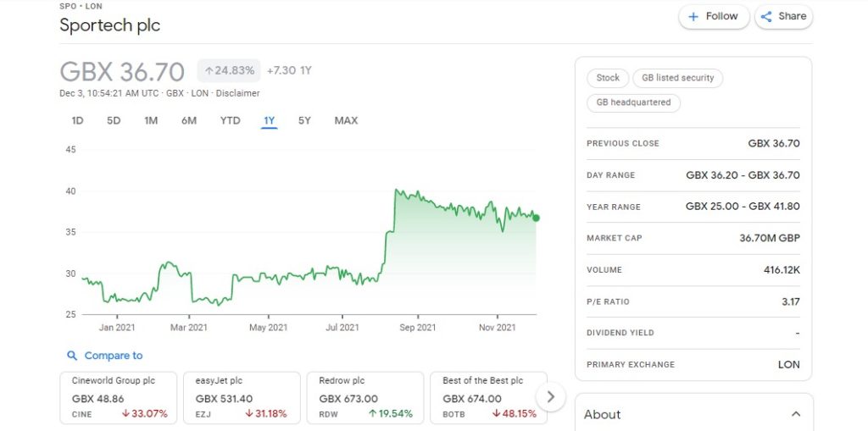Click the Jan 2021 axis label
This screenshot has height=431, width=868.
pyautogui.click(x=117, y=328)
